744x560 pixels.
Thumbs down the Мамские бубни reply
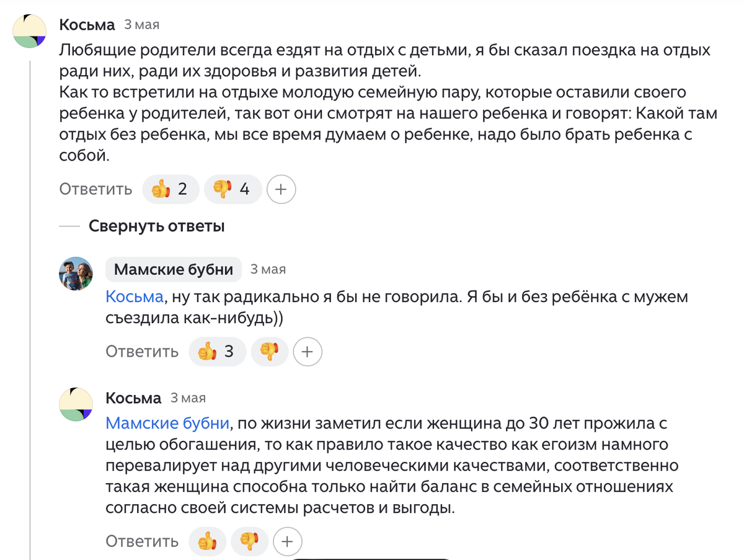269,352
